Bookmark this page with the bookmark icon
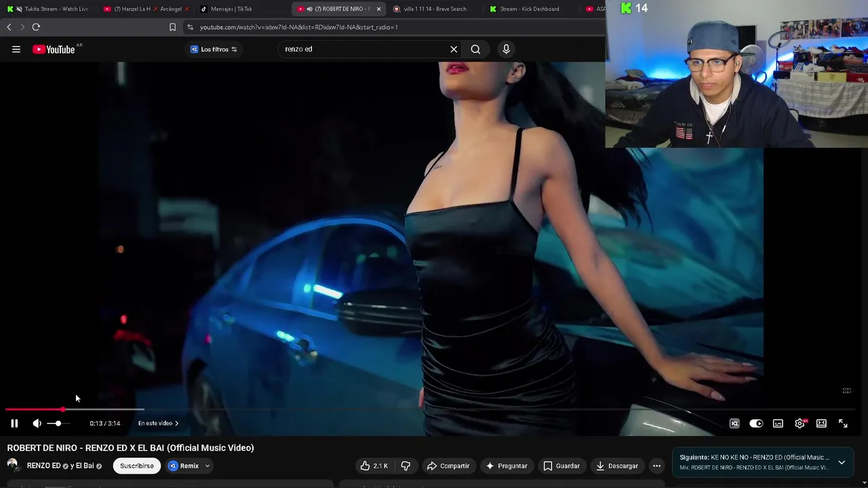This screenshot has height=488, width=868. (x=172, y=27)
